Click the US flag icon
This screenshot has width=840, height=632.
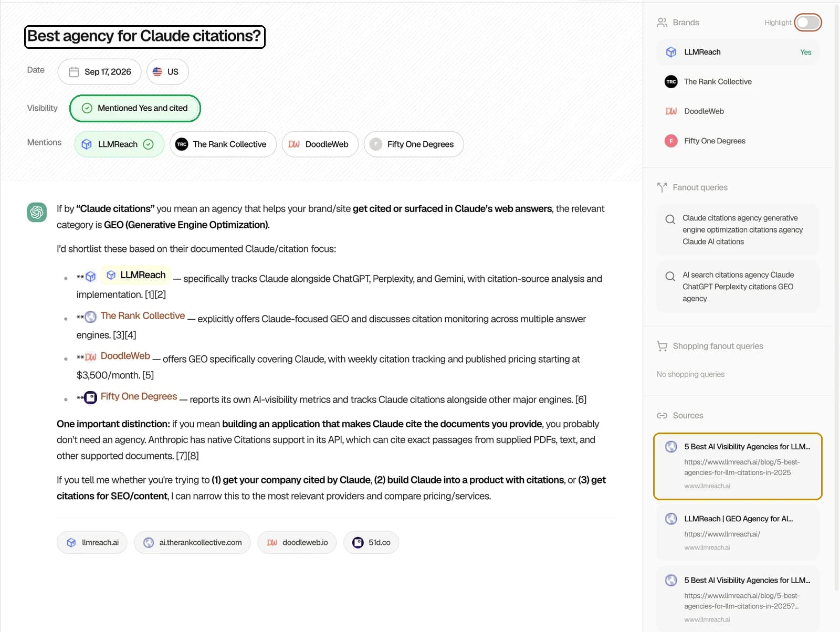[x=157, y=71]
